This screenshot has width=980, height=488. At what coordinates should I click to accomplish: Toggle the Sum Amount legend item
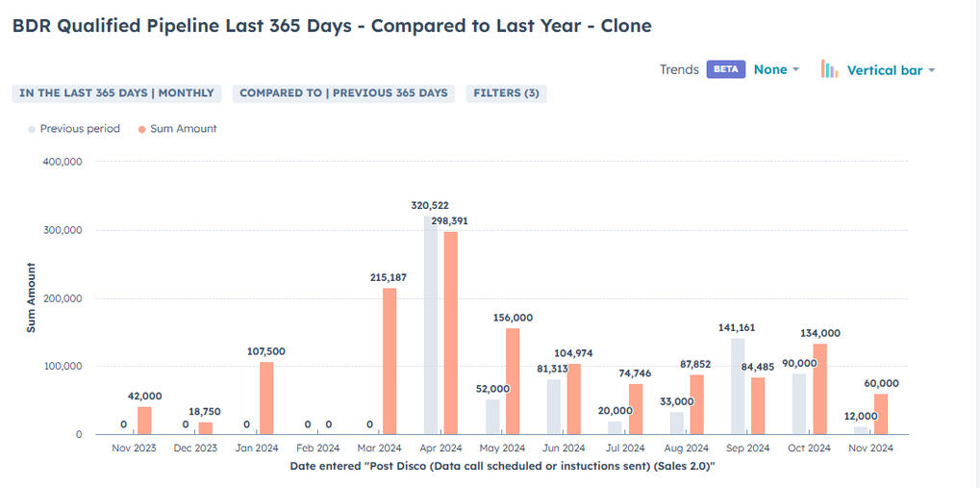click(x=183, y=129)
